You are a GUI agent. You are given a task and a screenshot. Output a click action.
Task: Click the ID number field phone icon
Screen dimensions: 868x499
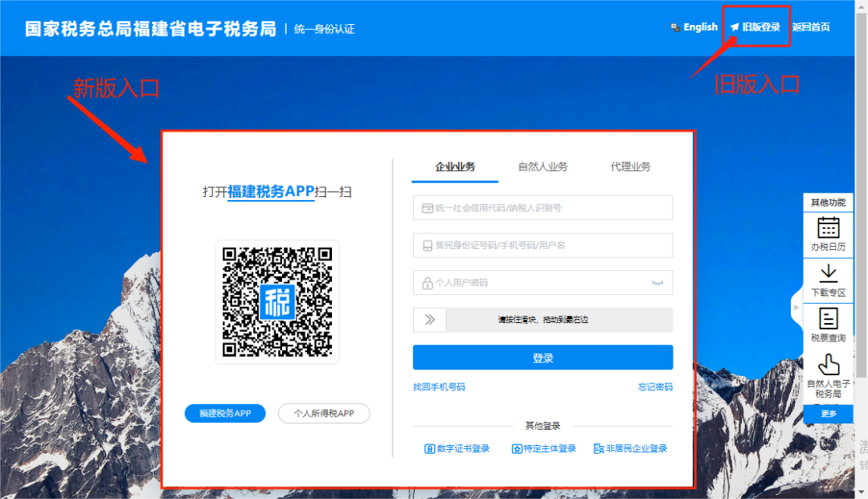tap(428, 246)
